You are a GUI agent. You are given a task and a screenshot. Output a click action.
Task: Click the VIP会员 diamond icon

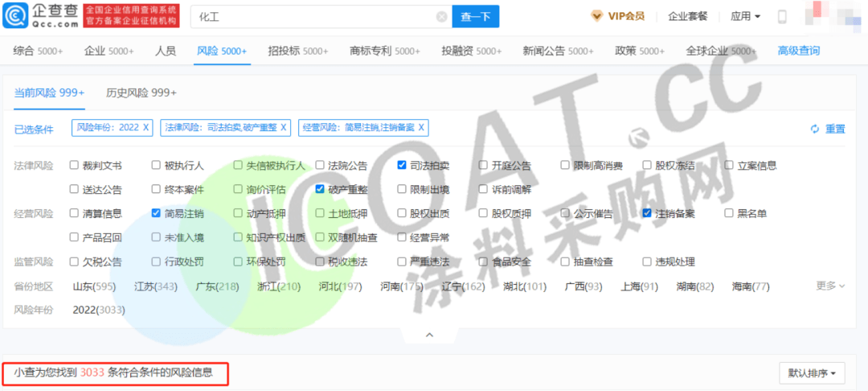596,16
